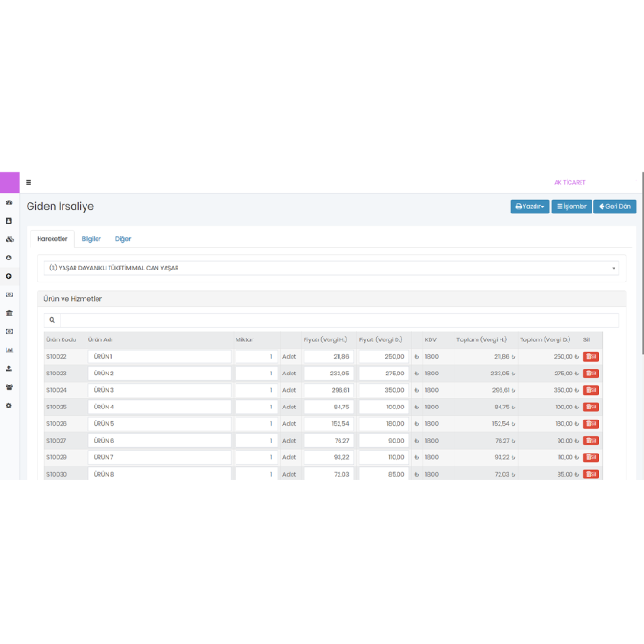Viewport: 644px width, 644px height.
Task: Open the İşlemler actions menu button
Action: 571,207
